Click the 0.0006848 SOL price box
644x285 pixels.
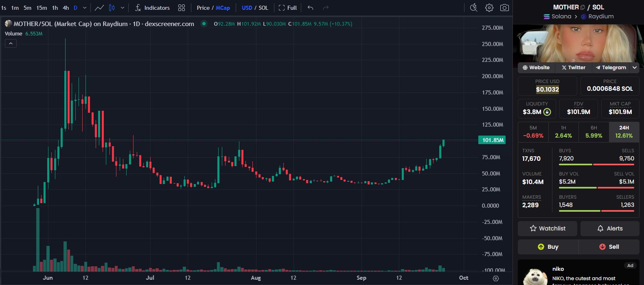(x=610, y=86)
